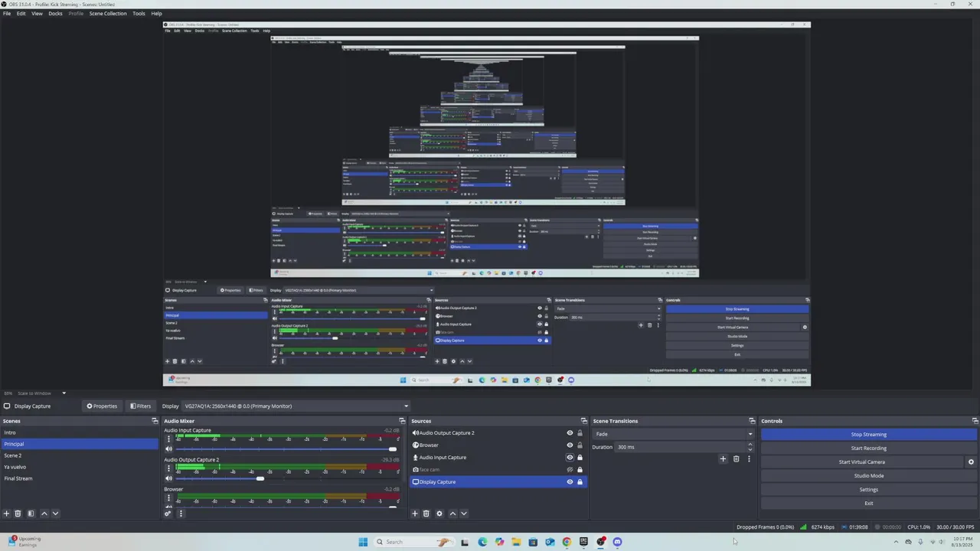Viewport: 980px width, 551px height.
Task: Open transition properties three-dot icon
Action: (x=749, y=459)
